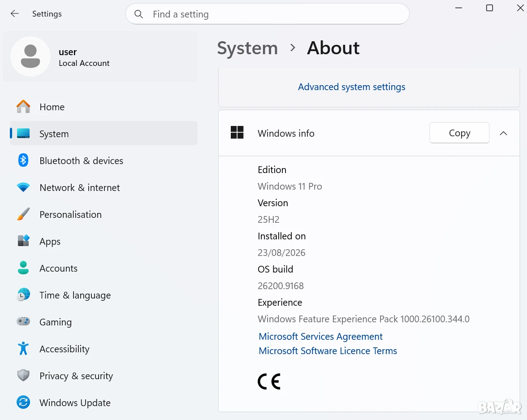This screenshot has height=420, width=527.
Task: Click the back arrow in Settings
Action: click(x=14, y=13)
